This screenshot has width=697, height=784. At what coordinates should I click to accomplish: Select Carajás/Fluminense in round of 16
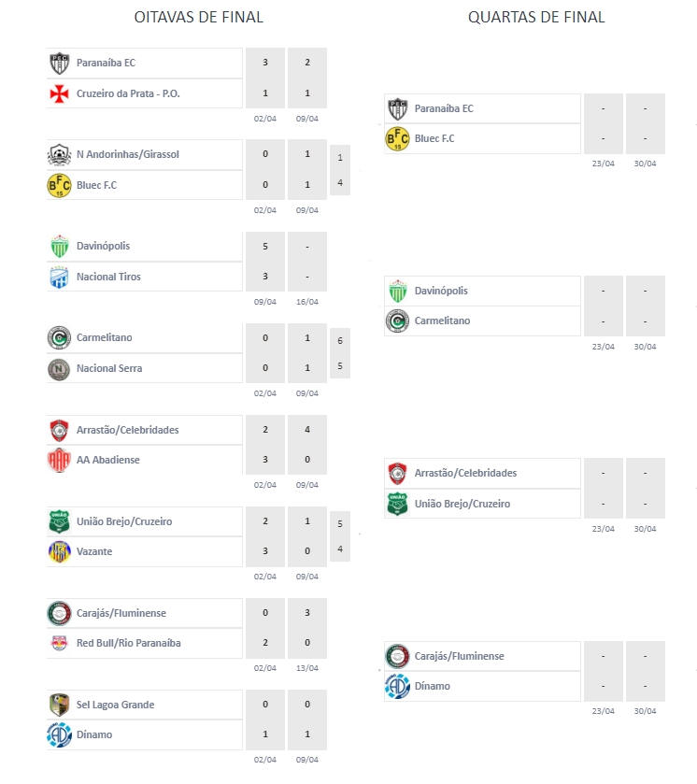tap(121, 614)
